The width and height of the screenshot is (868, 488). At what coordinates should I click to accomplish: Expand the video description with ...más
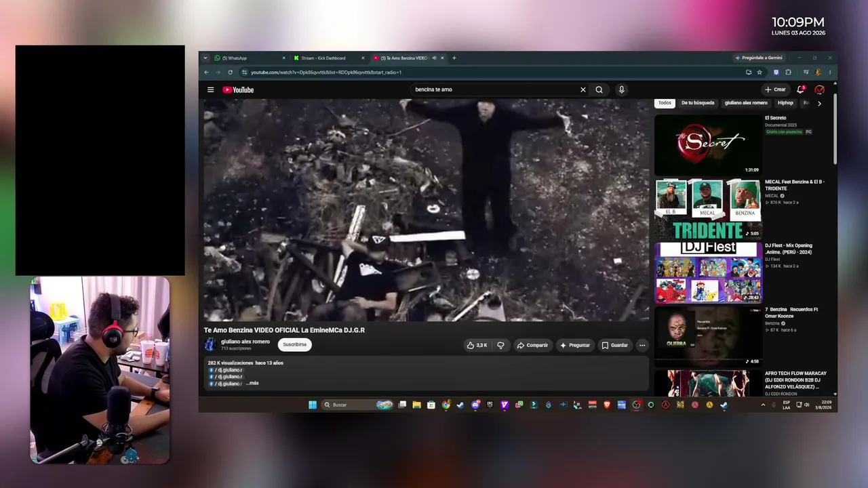point(252,384)
